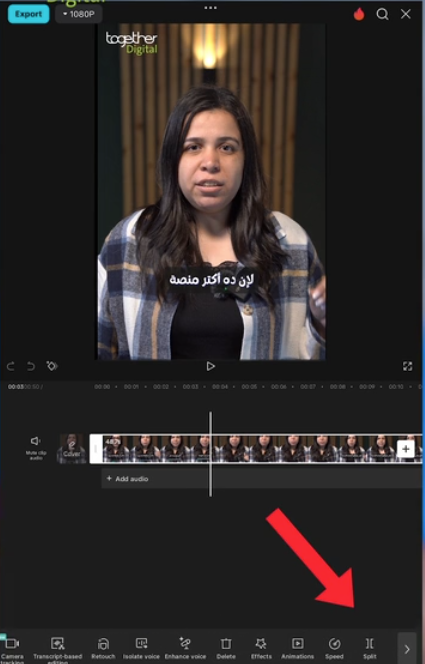Open the Effects tool

(x=261, y=648)
